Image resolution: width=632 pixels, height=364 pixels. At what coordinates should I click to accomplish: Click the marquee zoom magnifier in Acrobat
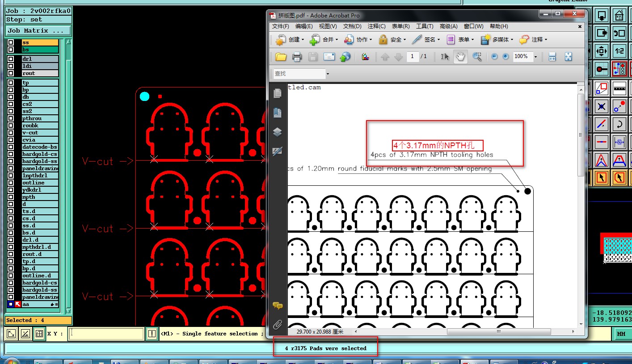coord(477,57)
